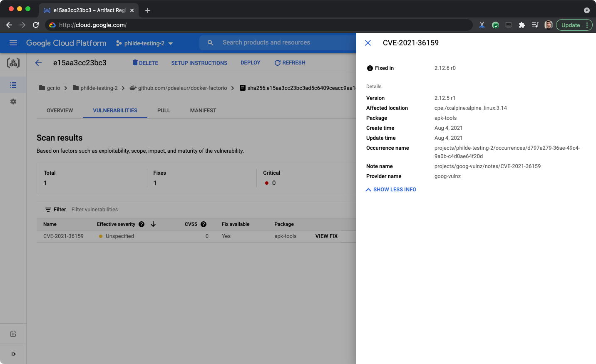Expand the collapsed side navigation
This screenshot has width=596, height=364.
coord(13,354)
